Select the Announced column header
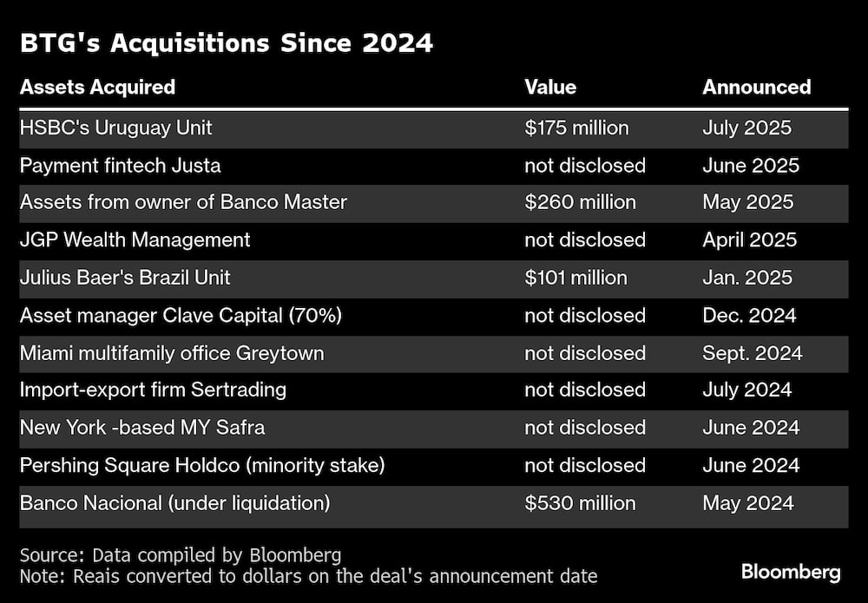The width and height of the screenshot is (868, 603). [x=756, y=87]
